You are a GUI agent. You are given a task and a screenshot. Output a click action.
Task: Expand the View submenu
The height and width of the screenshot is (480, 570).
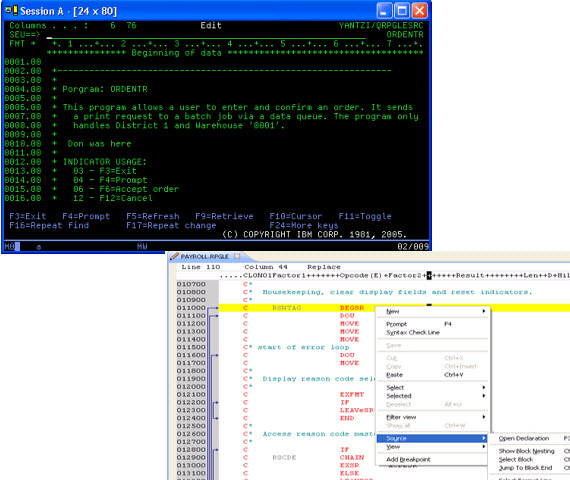433,447
